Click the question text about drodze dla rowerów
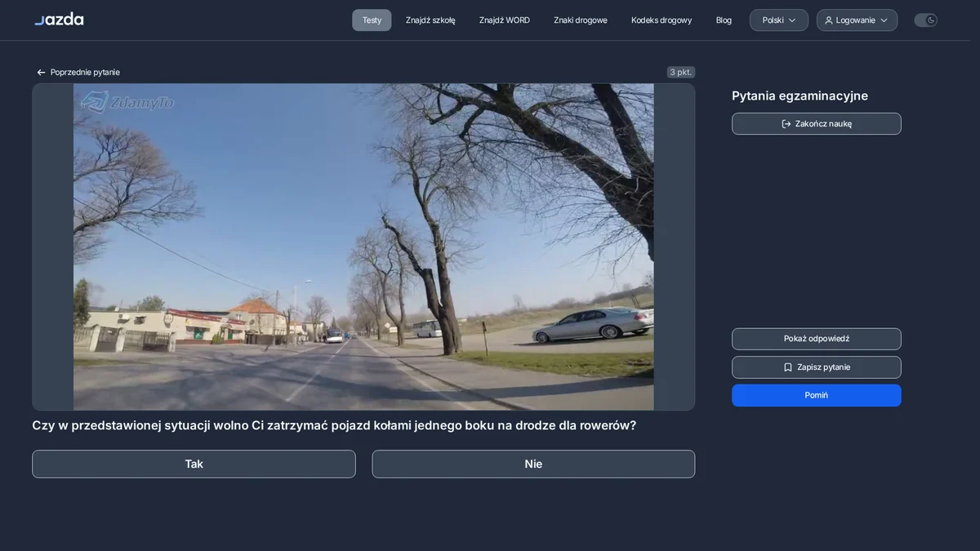This screenshot has height=551, width=980. point(334,425)
